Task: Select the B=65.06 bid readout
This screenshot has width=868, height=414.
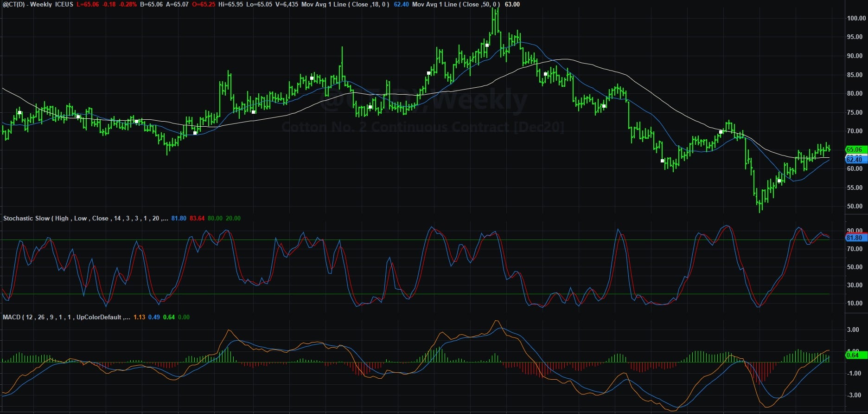Action: click(x=151, y=4)
